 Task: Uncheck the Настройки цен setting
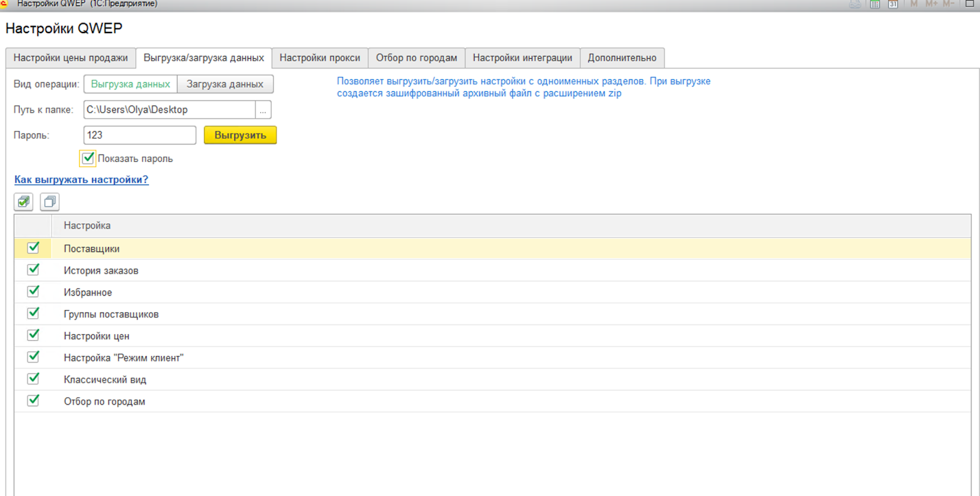pyautogui.click(x=33, y=335)
